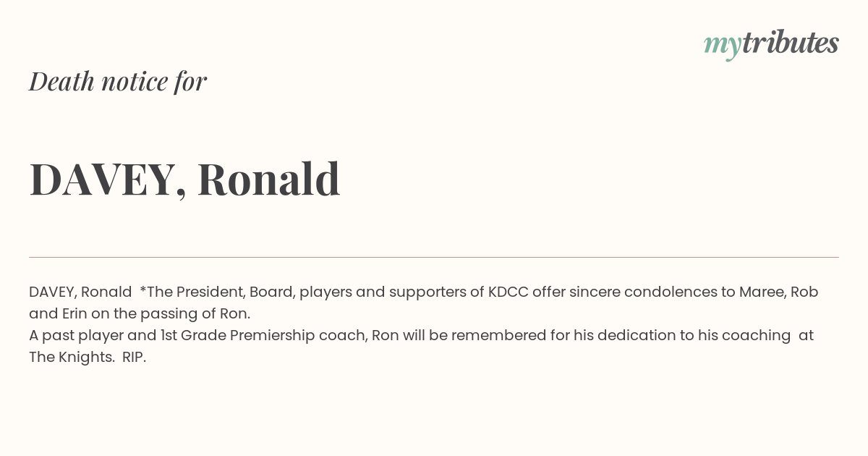The width and height of the screenshot is (868, 456).
Task: Click the word "KDCC" in the notice
Action: pyautogui.click(x=508, y=292)
